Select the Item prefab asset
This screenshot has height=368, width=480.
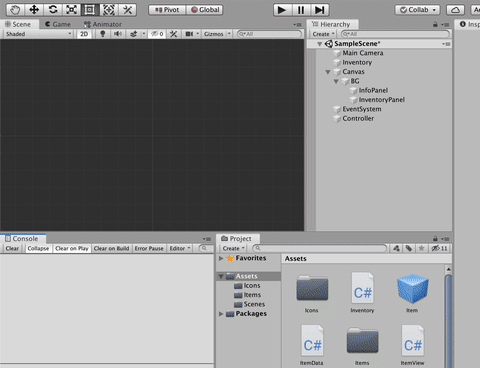pyautogui.click(x=412, y=288)
